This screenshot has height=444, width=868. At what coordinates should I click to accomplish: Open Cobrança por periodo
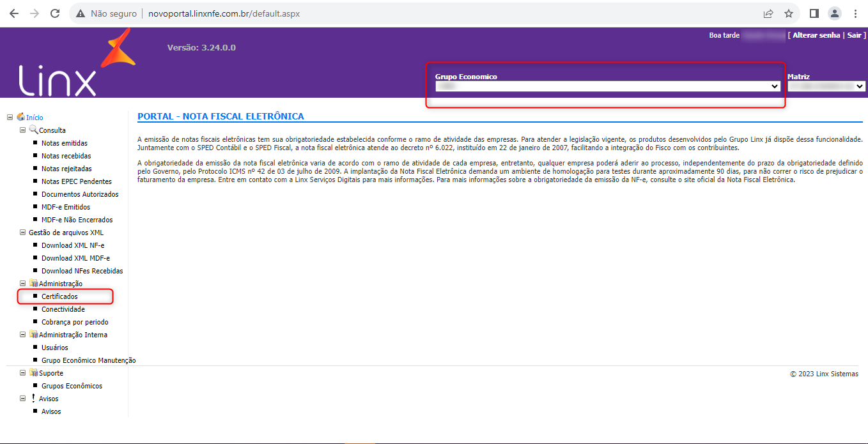[75, 322]
